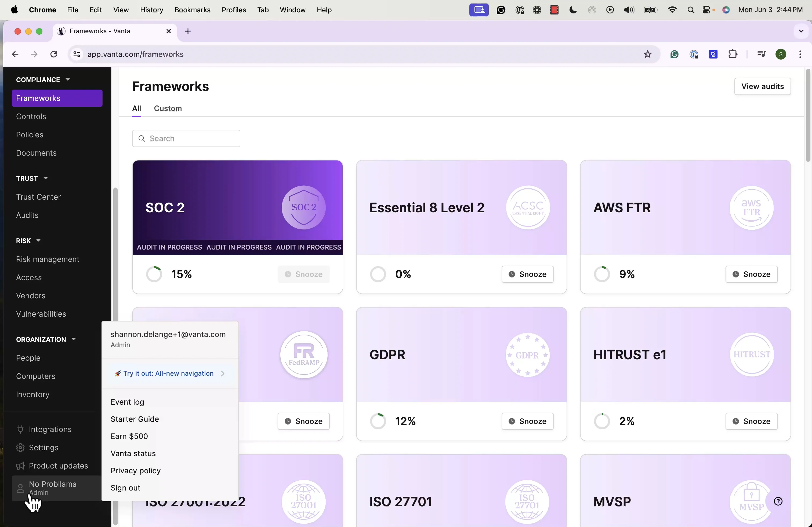Snooze the HITRUST e1 framework
This screenshot has height=527, width=812.
[751, 421]
